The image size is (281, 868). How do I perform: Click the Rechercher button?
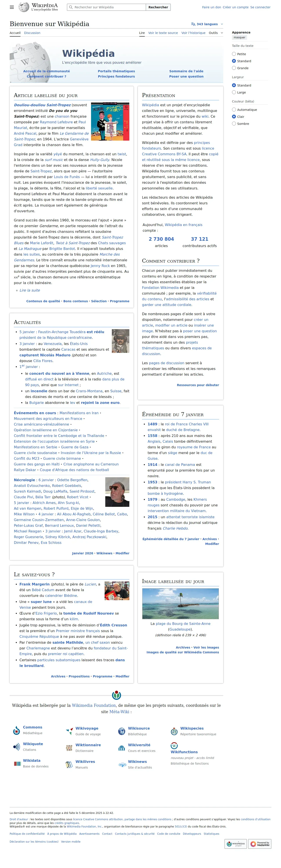pos(158,7)
